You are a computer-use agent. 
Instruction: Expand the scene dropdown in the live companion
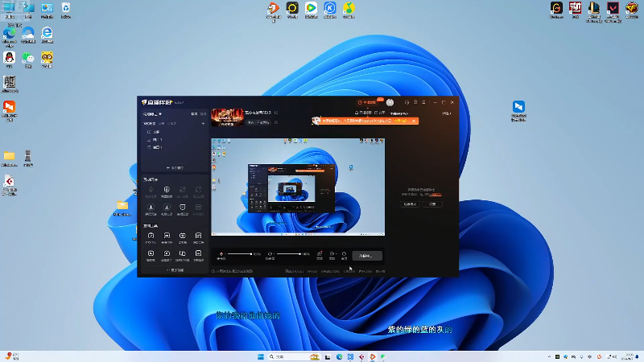point(152,114)
